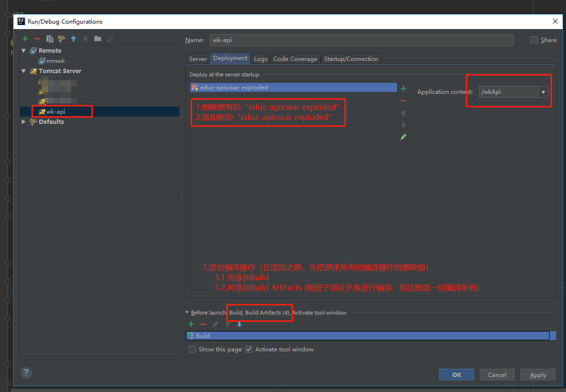Click the green plus under Before launch
This screenshot has width=566, height=392.
(x=191, y=324)
